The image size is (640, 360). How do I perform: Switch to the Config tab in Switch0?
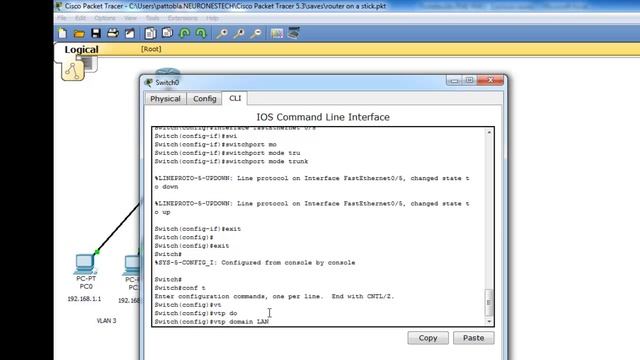(204, 99)
